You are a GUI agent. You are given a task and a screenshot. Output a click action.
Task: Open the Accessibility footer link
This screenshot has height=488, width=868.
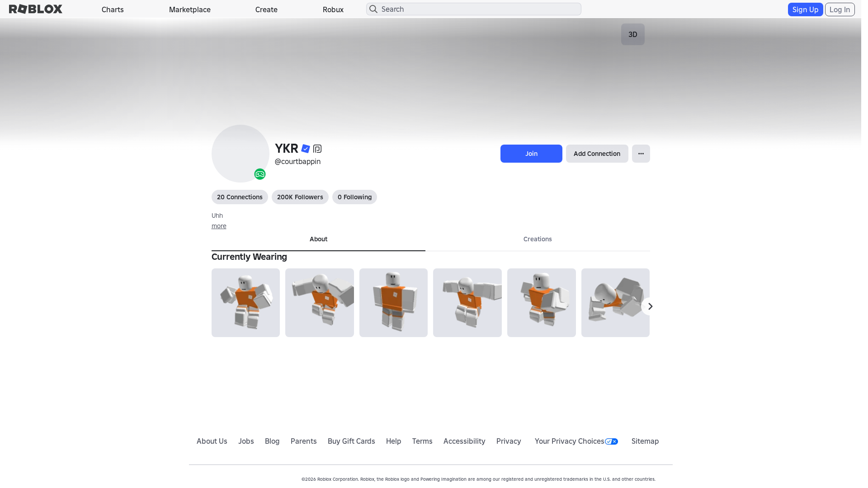click(x=464, y=441)
